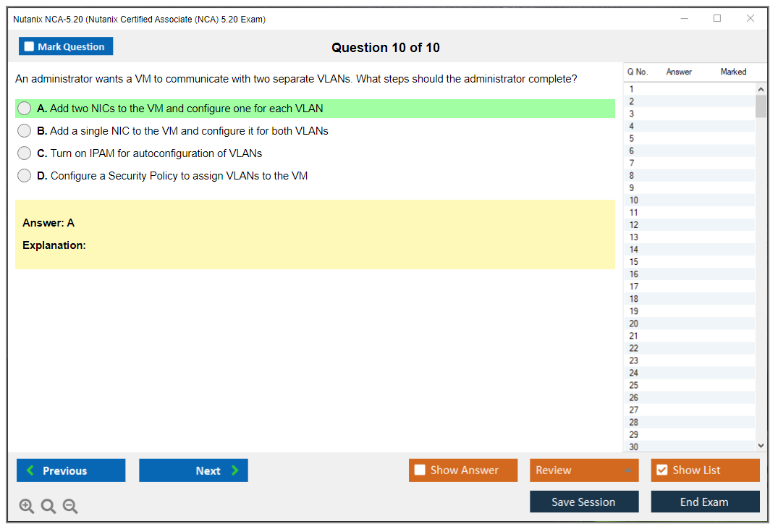Click the End Exam button
Screen dimensions: 778x532
pyautogui.click(x=704, y=502)
